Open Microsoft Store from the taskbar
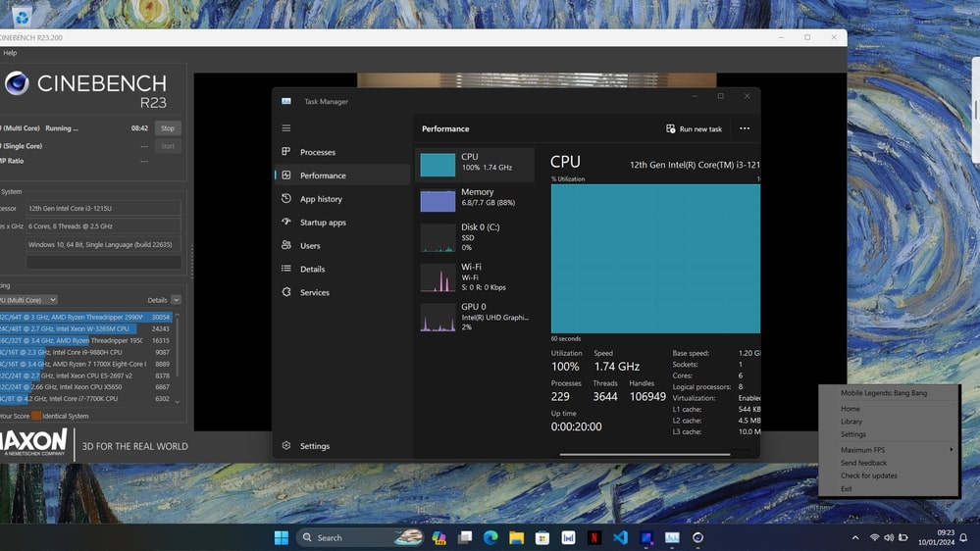980x551 pixels. [542, 537]
